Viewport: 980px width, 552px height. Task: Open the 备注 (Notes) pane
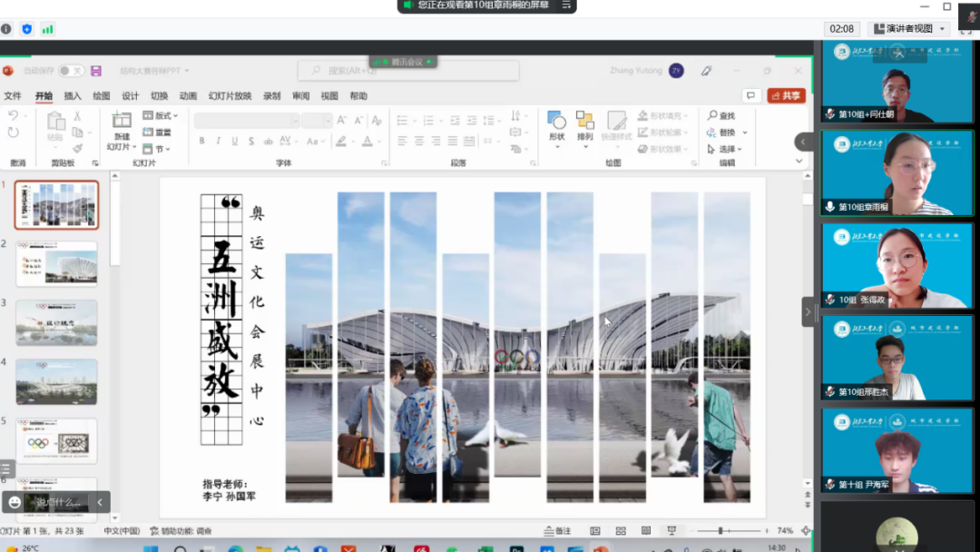[557, 531]
